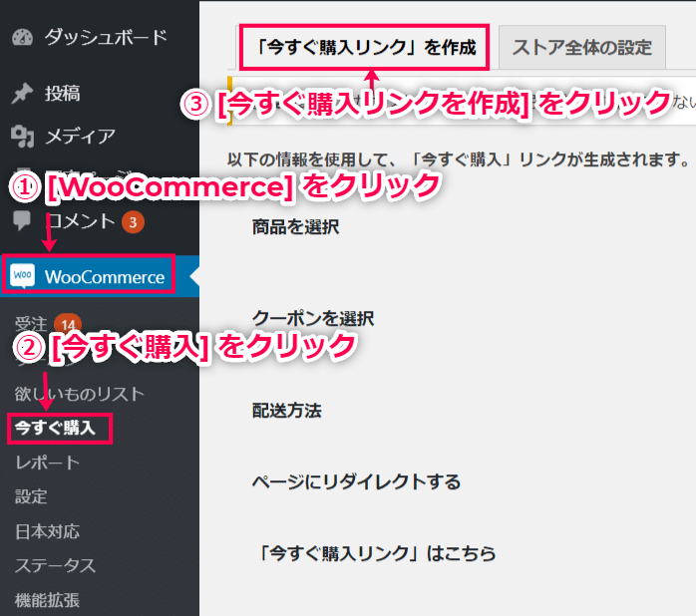Click the コメント count badge 3

[134, 222]
